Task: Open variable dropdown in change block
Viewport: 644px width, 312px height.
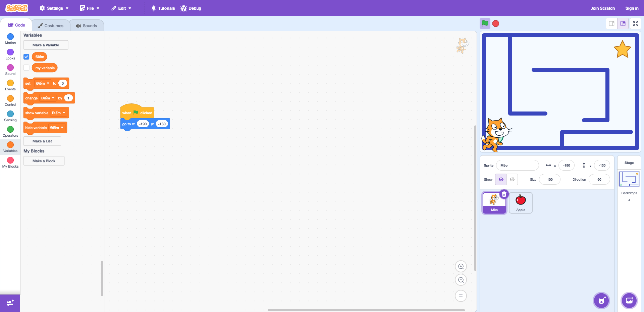Action: coord(48,98)
